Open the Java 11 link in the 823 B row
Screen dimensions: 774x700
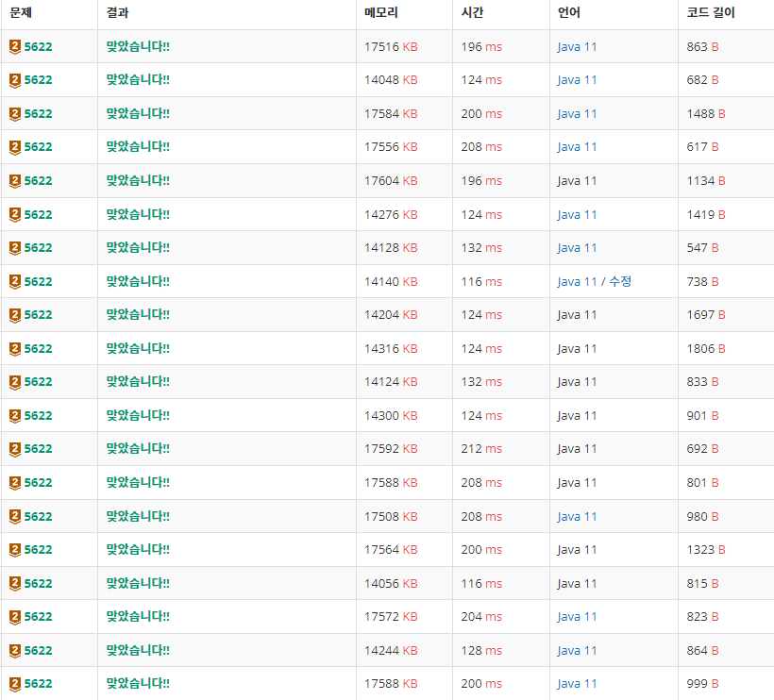coord(577,617)
